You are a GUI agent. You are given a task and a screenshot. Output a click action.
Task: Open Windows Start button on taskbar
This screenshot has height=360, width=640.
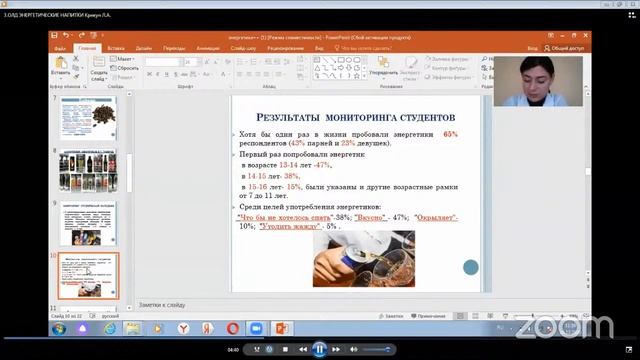[59, 329]
